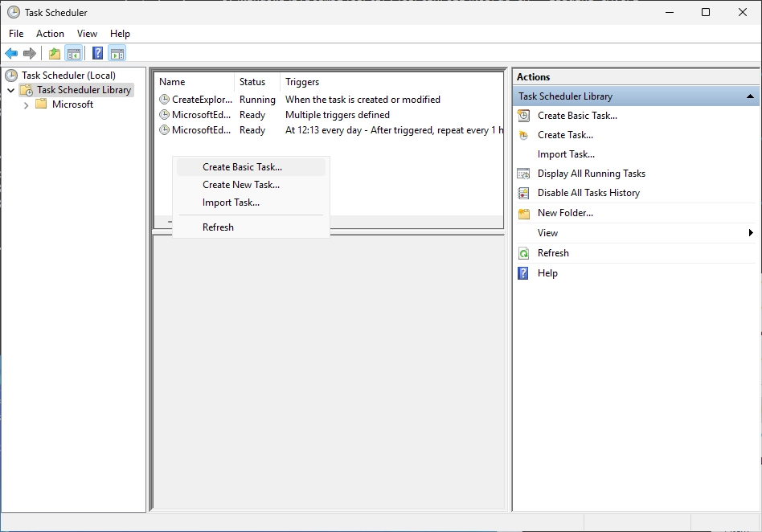Click Refresh in the Actions pane
Screen dimensions: 762x532
[553, 253]
